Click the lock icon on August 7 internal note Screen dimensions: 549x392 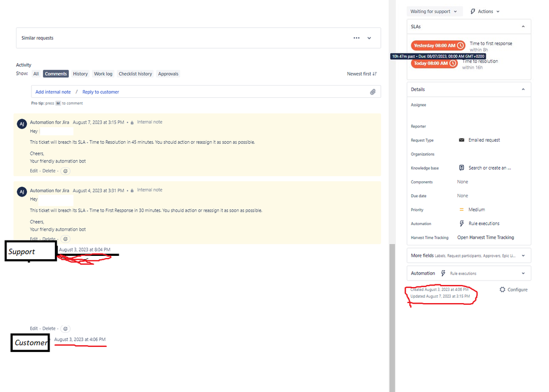[x=132, y=122]
